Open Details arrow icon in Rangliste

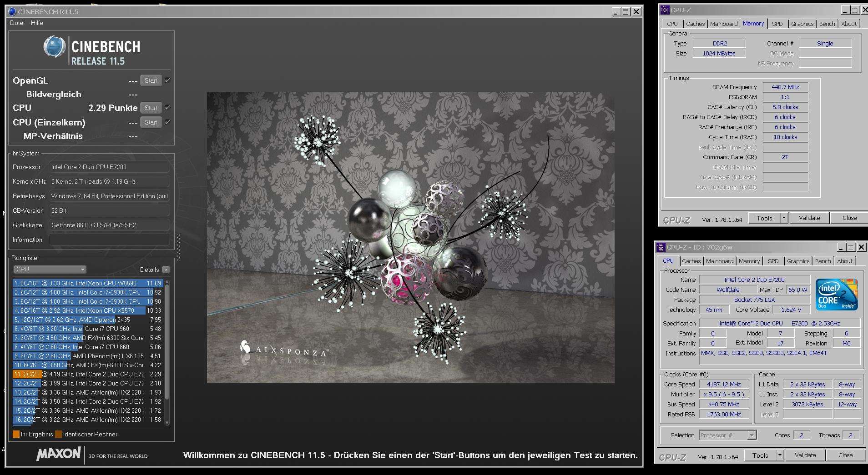(x=166, y=270)
